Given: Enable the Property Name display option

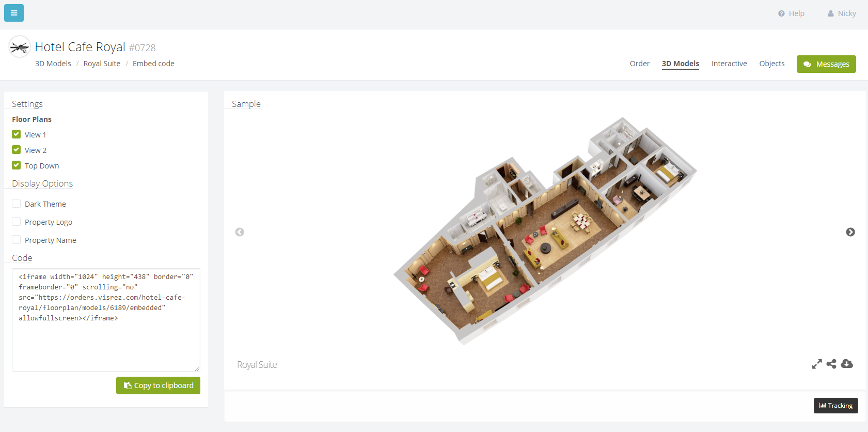Looking at the screenshot, I should [x=17, y=240].
